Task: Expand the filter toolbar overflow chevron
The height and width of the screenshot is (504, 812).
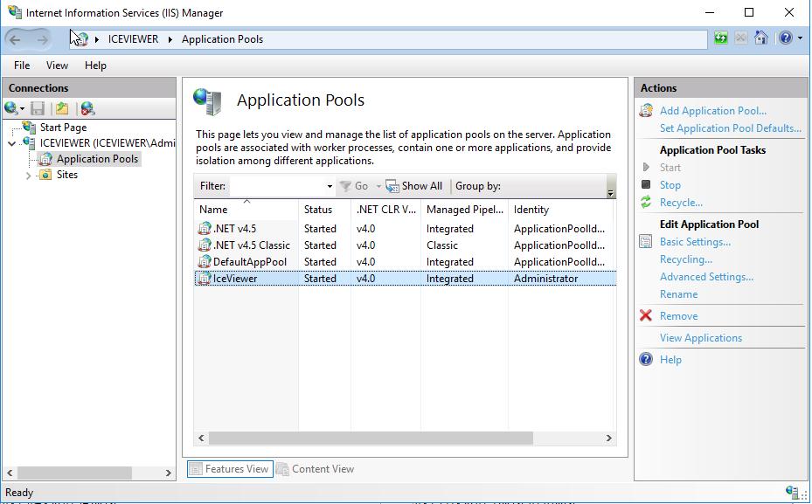Action: click(x=611, y=192)
